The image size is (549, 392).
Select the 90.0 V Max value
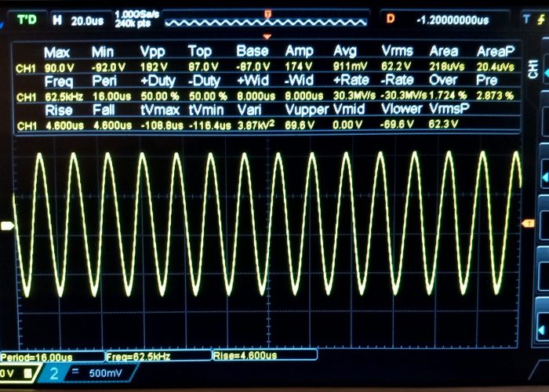pos(59,68)
